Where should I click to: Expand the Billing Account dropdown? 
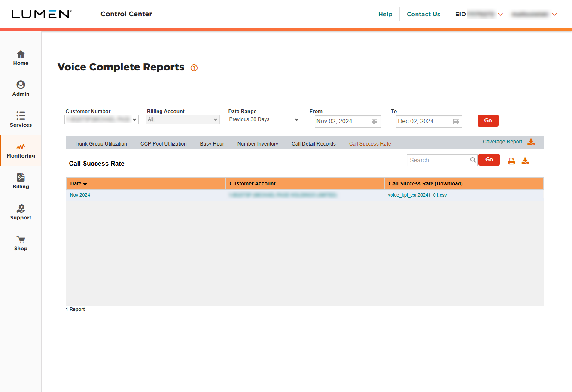click(x=183, y=119)
